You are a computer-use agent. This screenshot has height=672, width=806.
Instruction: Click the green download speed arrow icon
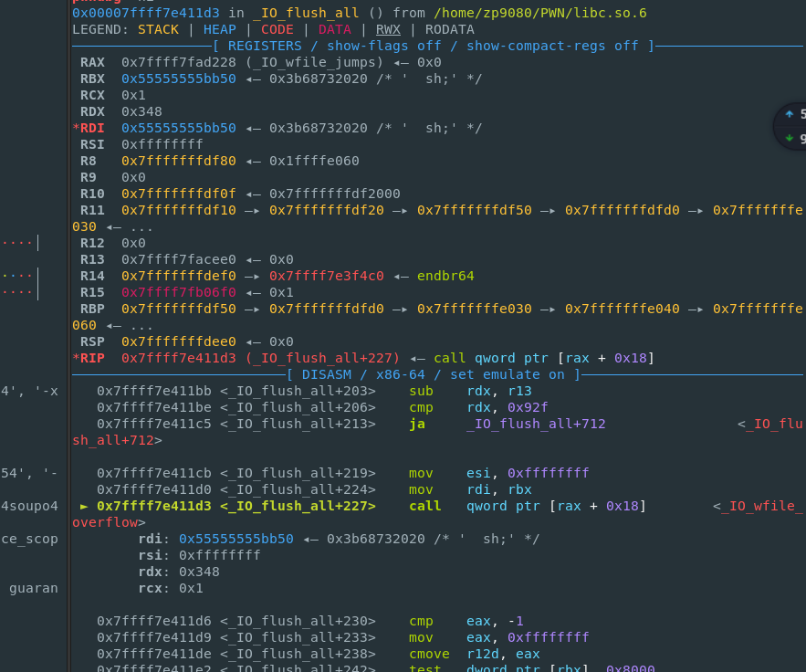point(790,139)
